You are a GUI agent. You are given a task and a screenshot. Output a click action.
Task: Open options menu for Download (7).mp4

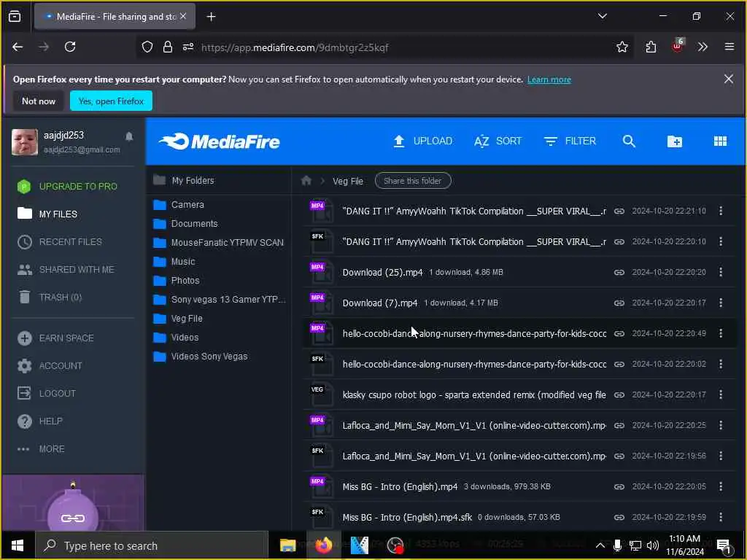click(720, 303)
